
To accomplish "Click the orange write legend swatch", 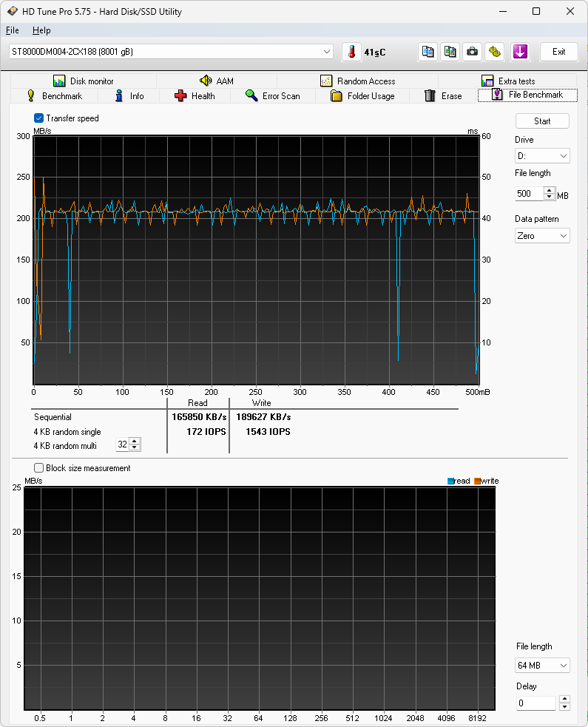I will point(477,481).
